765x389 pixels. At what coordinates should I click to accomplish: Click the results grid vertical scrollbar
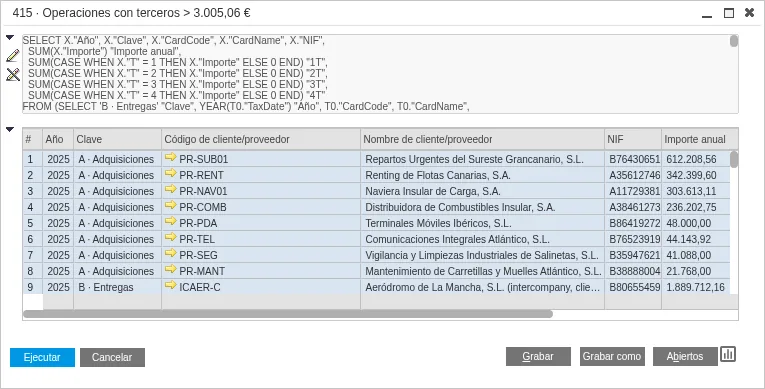tap(734, 159)
